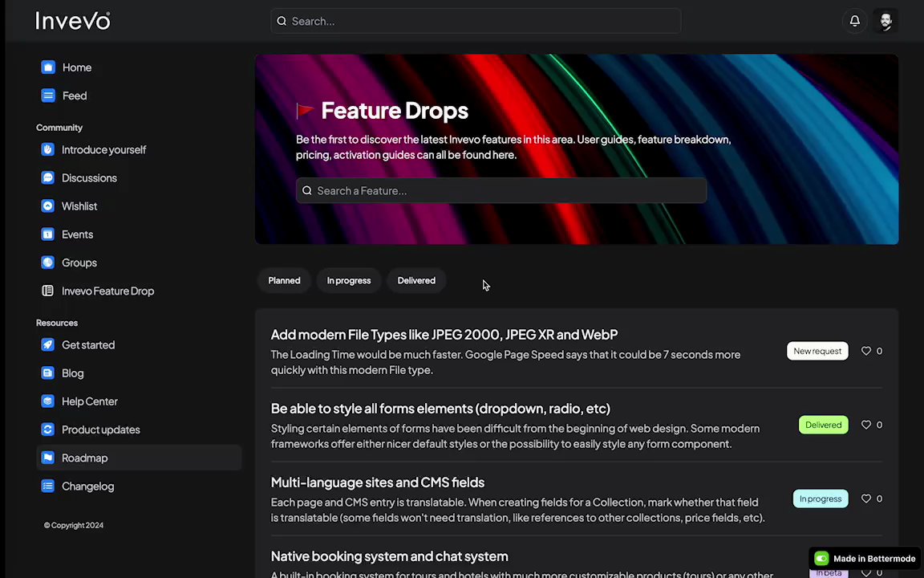Click the Get started rocket icon
Image resolution: width=924 pixels, height=578 pixels.
(48, 345)
